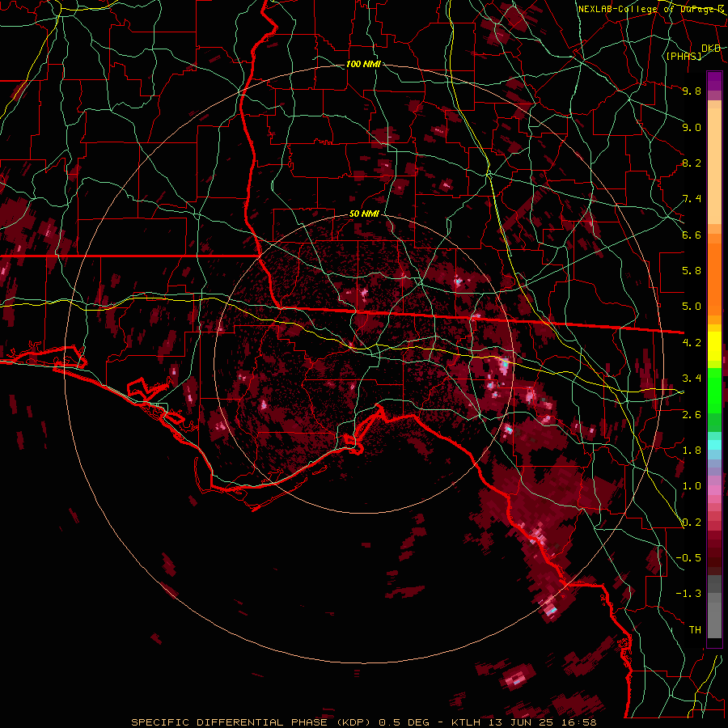Click the 6.6 value on the color scale
The image size is (728, 728).
point(692,235)
